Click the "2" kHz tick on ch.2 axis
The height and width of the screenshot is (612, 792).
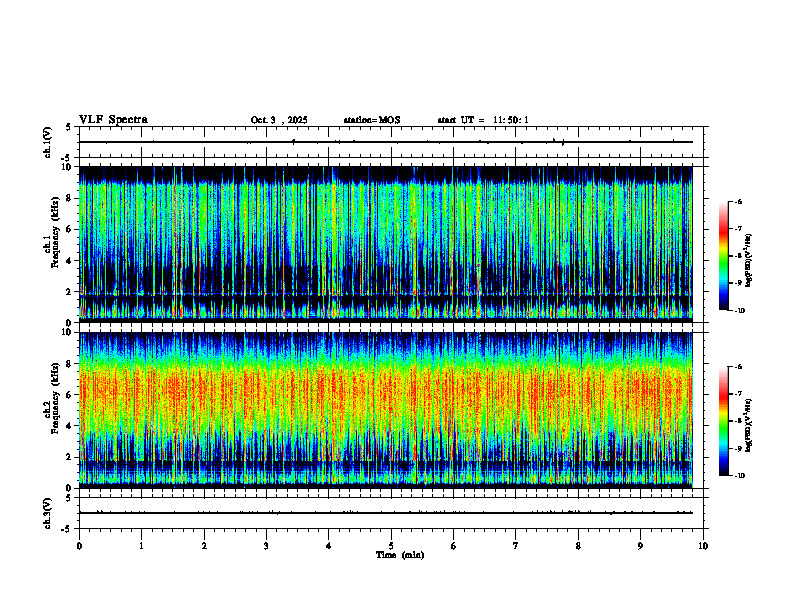click(69, 457)
